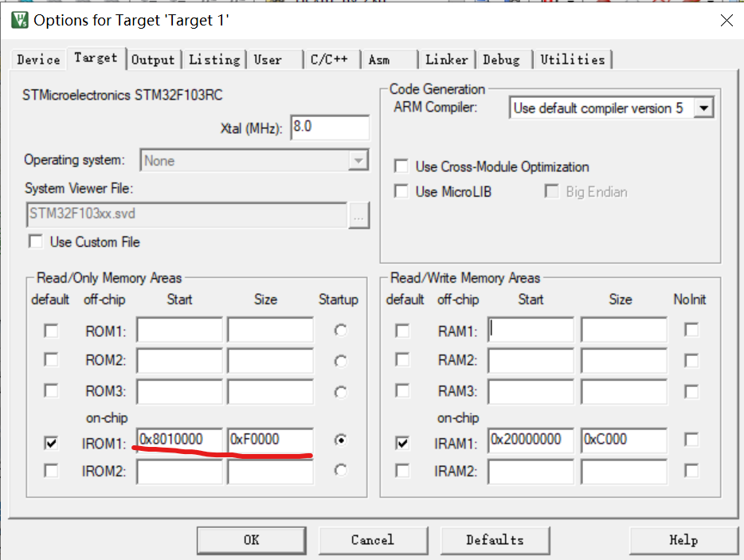Click the IROM2 Size field
The height and width of the screenshot is (560, 744).
270,472
